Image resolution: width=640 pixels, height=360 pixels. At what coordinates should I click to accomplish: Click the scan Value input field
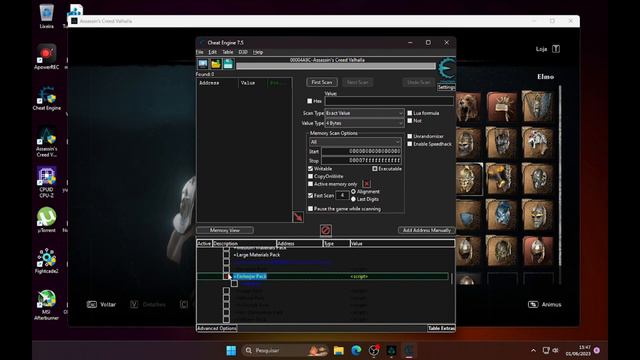pos(389,101)
